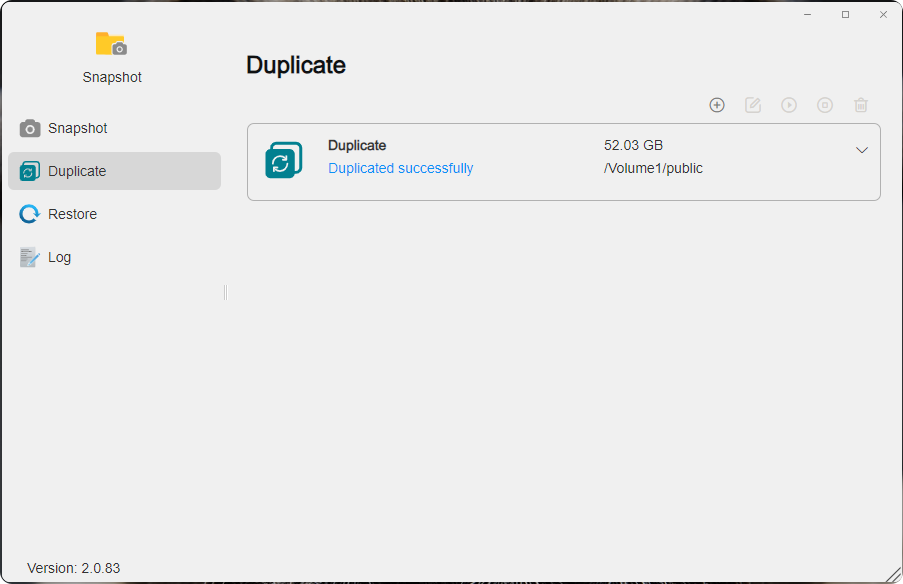
Task: Click the Version 2.0.83 label
Action: 73,568
